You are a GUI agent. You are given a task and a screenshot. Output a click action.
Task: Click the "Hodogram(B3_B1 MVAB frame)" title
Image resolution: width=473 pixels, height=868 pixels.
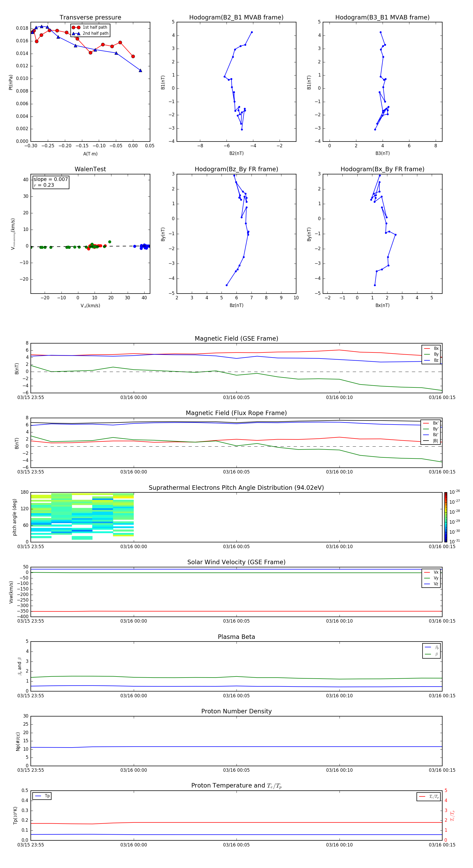(382, 17)
